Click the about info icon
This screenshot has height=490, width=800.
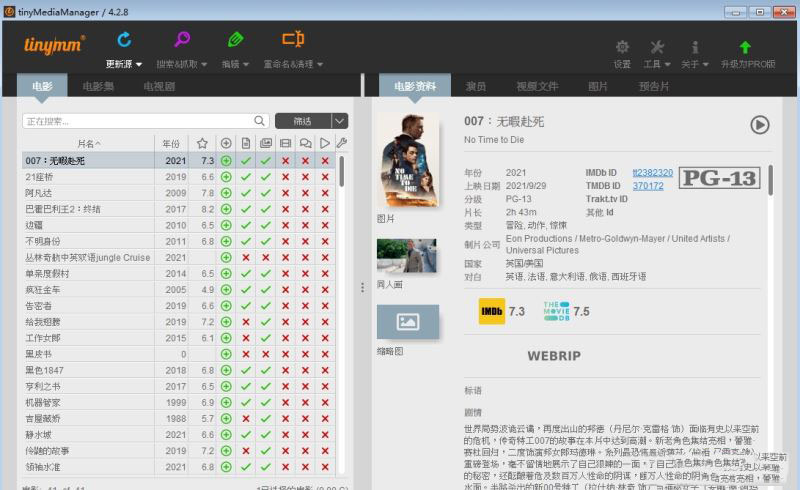tap(695, 47)
